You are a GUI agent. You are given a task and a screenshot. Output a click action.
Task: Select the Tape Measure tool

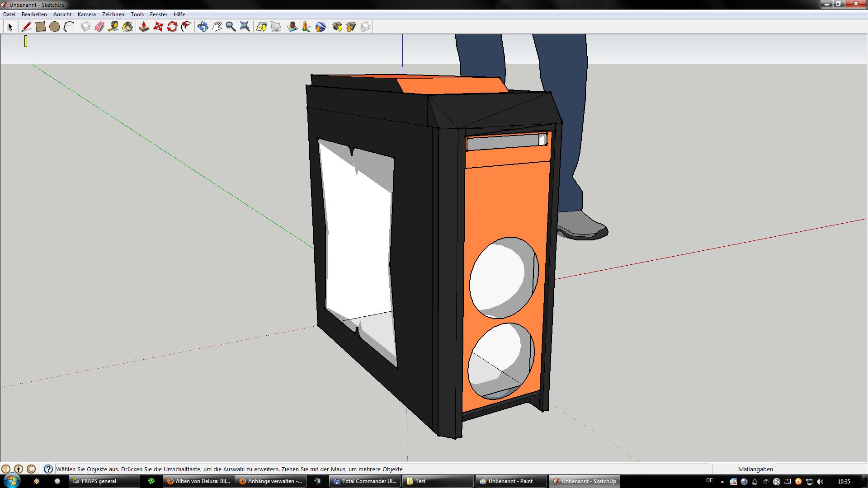(113, 27)
